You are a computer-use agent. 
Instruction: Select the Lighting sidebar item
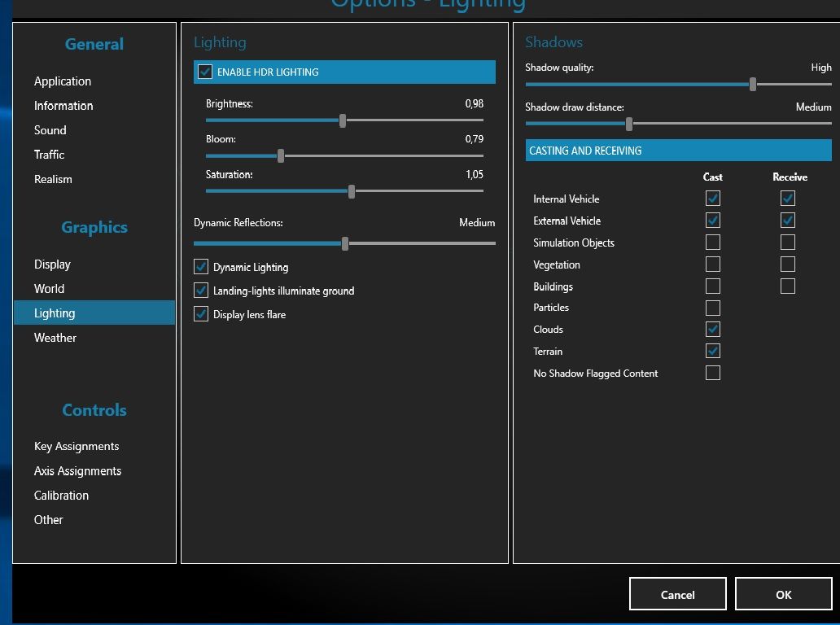coord(94,312)
